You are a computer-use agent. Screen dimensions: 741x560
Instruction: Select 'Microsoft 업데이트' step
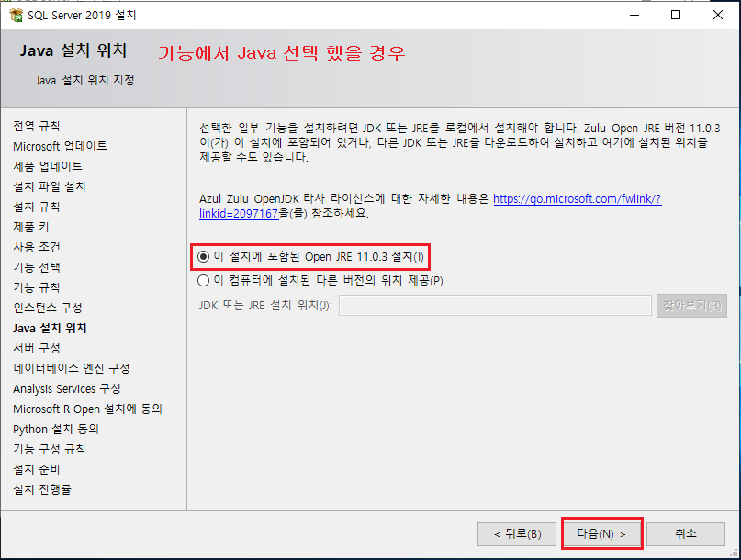[60, 146]
